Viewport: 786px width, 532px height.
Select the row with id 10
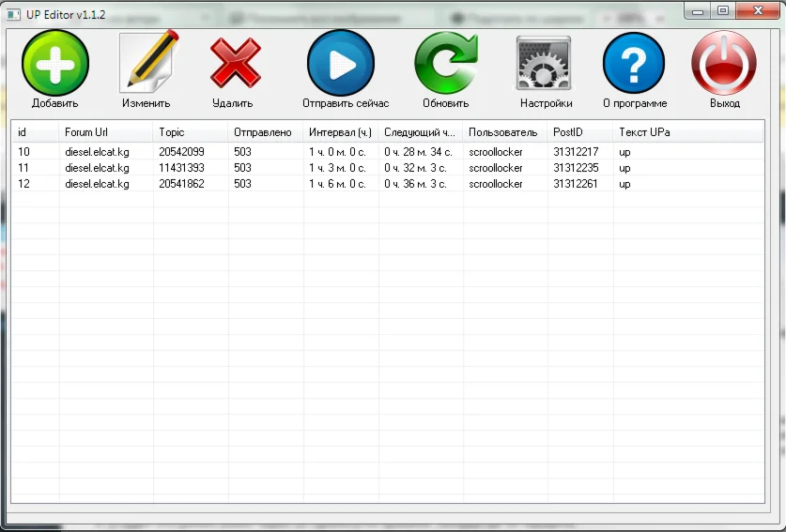(388, 152)
